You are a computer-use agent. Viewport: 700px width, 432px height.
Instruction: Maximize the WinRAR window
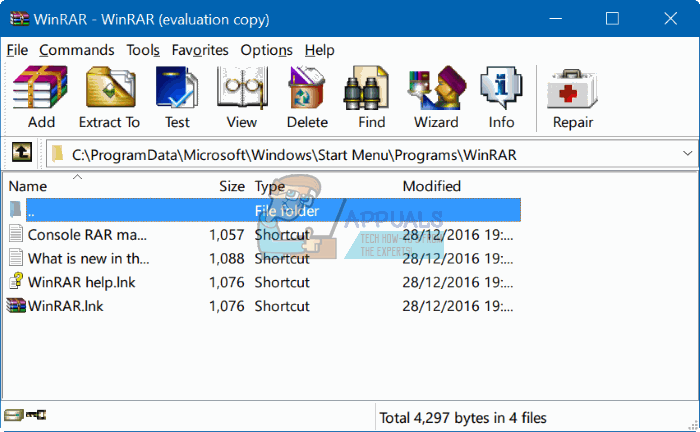coord(612,19)
